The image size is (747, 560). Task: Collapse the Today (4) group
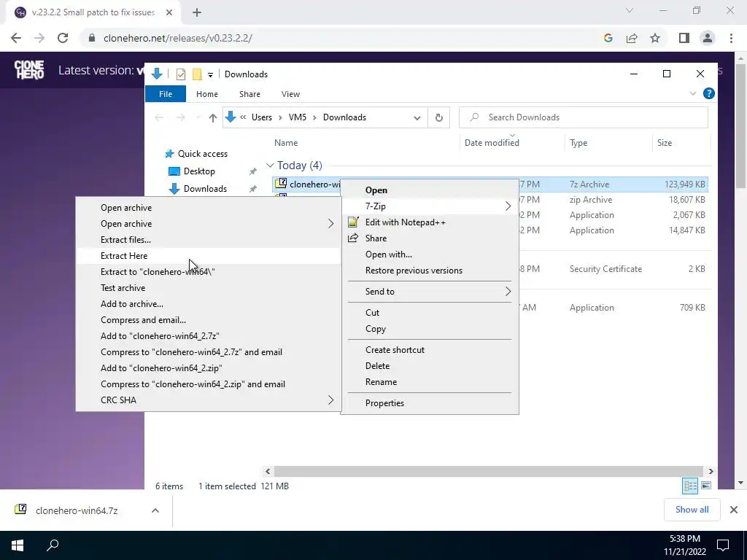coord(270,166)
